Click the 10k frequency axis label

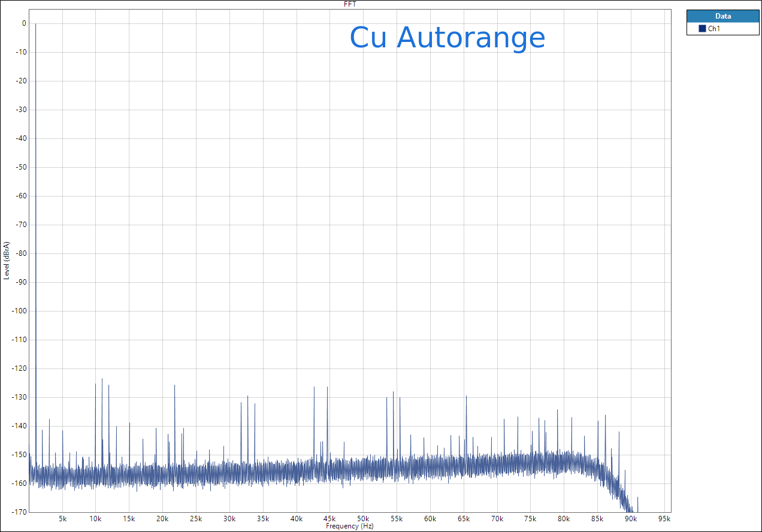click(95, 519)
